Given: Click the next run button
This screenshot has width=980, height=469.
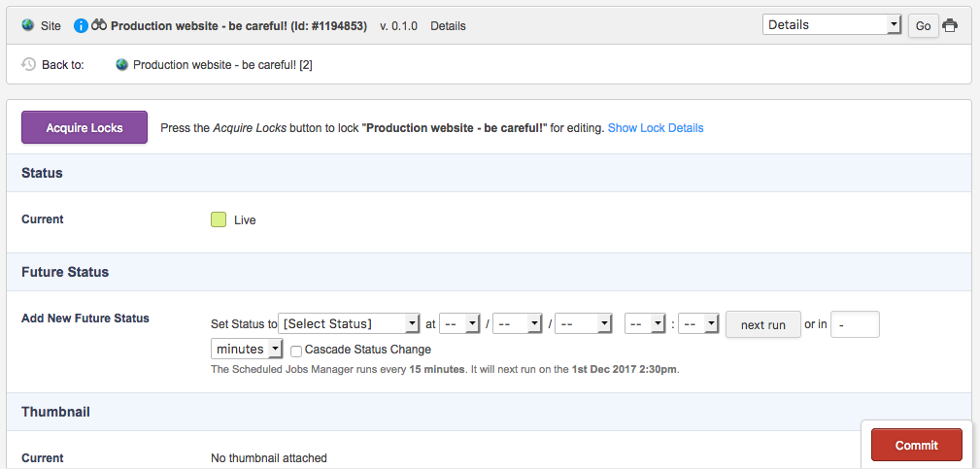Looking at the screenshot, I should click(762, 324).
